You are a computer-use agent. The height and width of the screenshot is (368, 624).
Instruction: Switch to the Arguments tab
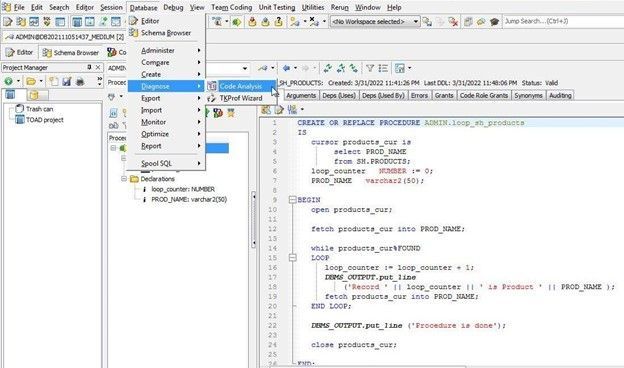coord(300,95)
